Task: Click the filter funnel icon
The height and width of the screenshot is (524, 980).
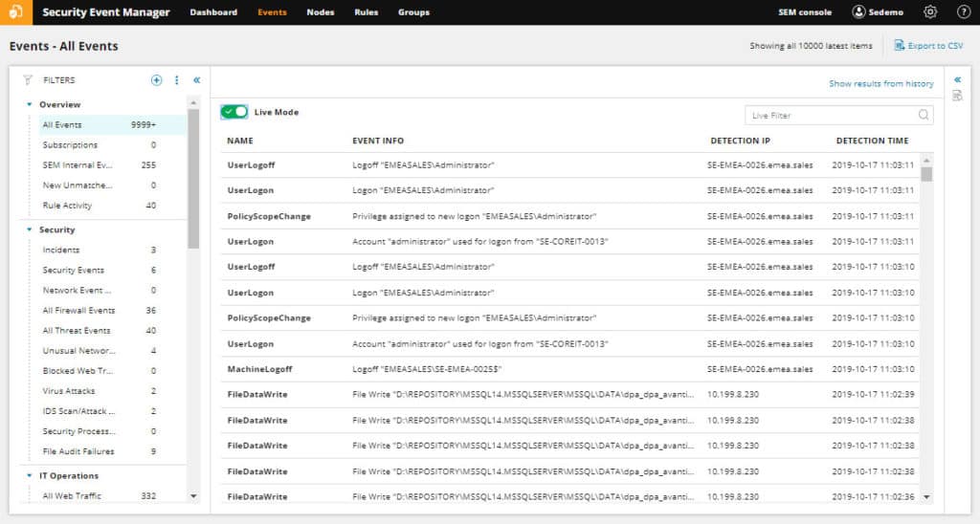Action: tap(28, 80)
